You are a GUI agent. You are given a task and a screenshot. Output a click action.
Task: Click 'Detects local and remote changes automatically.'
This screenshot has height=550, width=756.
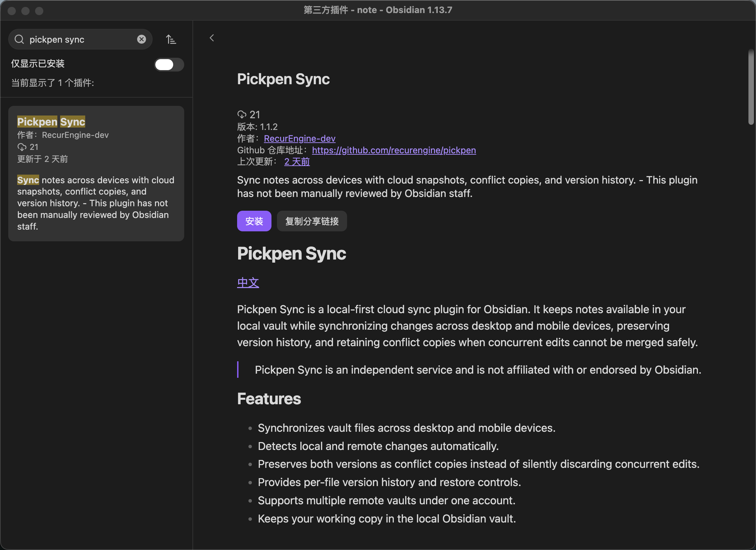(x=378, y=446)
